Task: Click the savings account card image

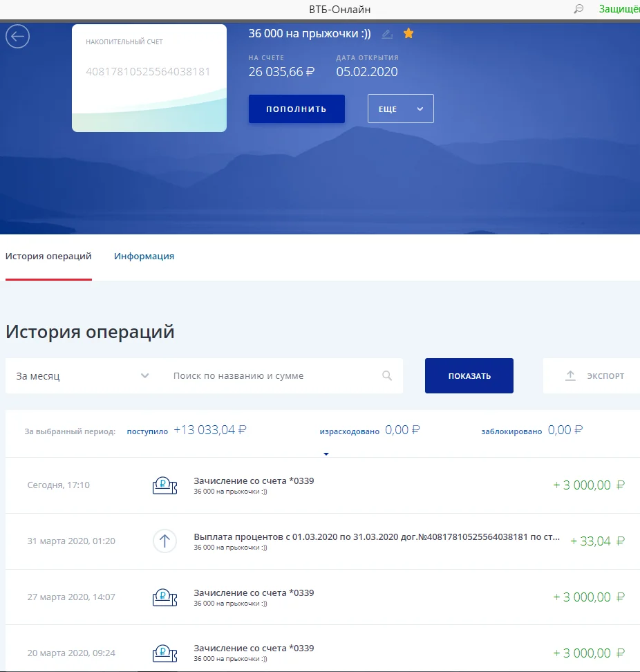Action: [149, 77]
